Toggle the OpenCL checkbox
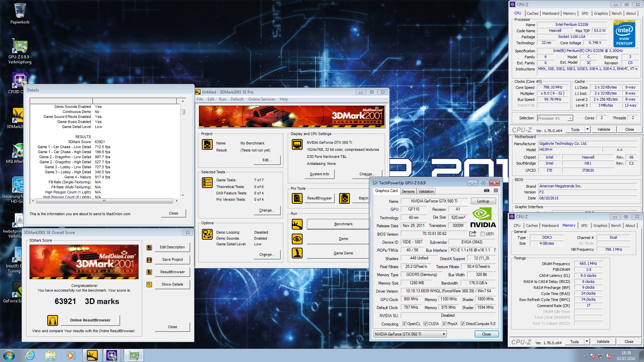644x362 pixels. coord(404,324)
